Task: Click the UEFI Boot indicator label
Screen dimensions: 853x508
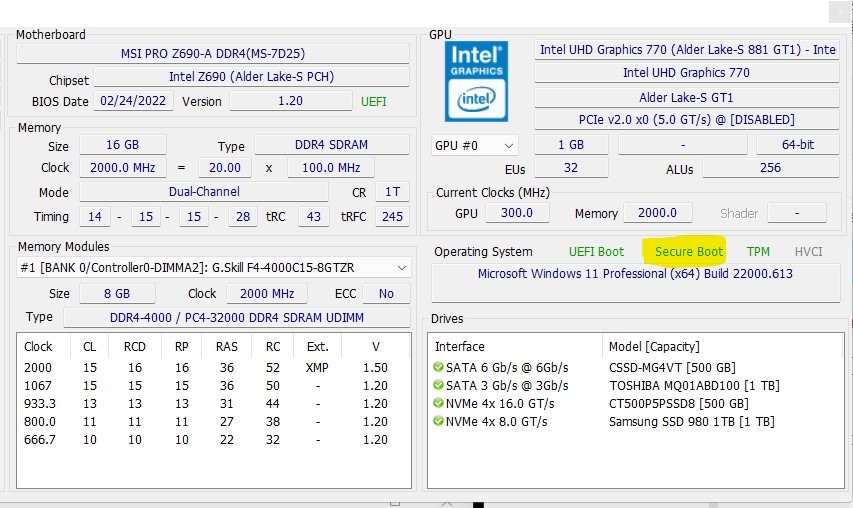Action: coord(596,252)
